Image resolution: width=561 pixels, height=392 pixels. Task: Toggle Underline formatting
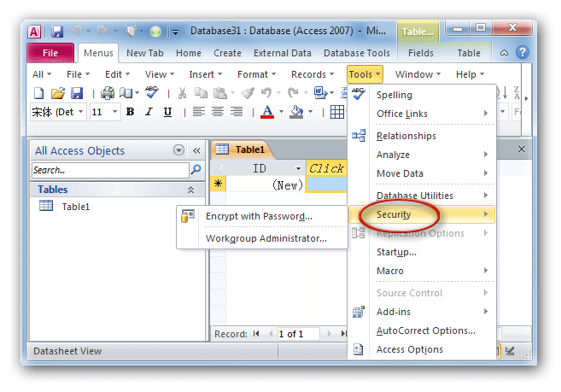[x=167, y=112]
